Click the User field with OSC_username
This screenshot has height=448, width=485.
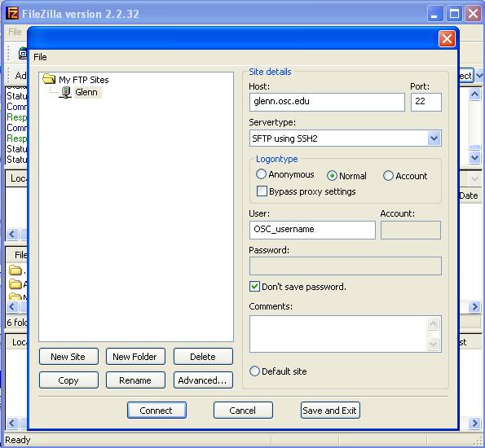tap(312, 230)
